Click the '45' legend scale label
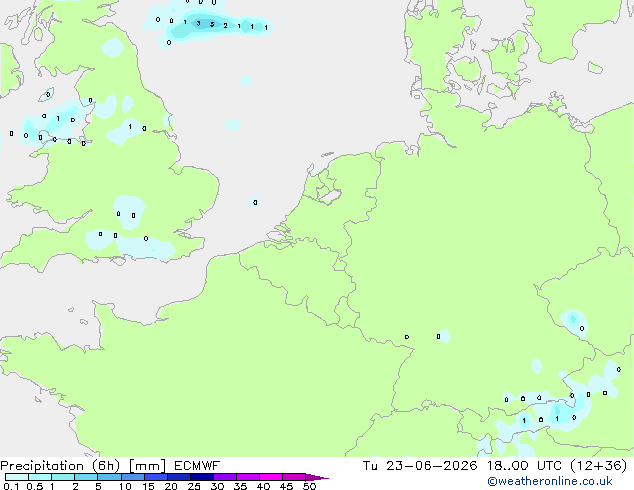This screenshot has height=490, width=634. (x=286, y=486)
